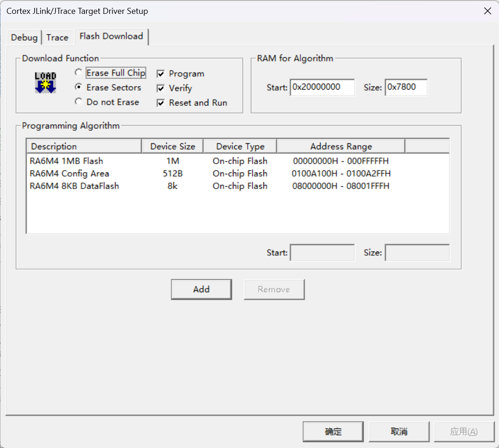The width and height of the screenshot is (499, 448).
Task: Click the Device Type column header
Action: click(240, 146)
